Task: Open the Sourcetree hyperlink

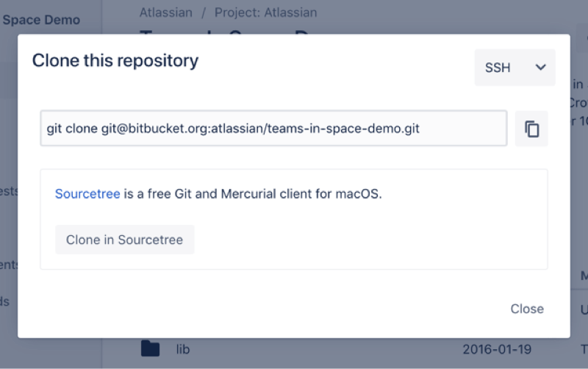Action: pos(87,194)
